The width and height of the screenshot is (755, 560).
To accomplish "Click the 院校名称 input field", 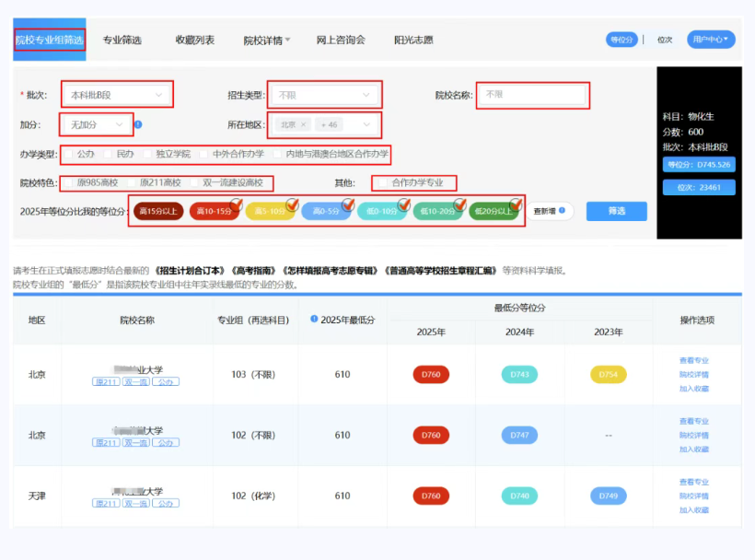I will (x=532, y=95).
